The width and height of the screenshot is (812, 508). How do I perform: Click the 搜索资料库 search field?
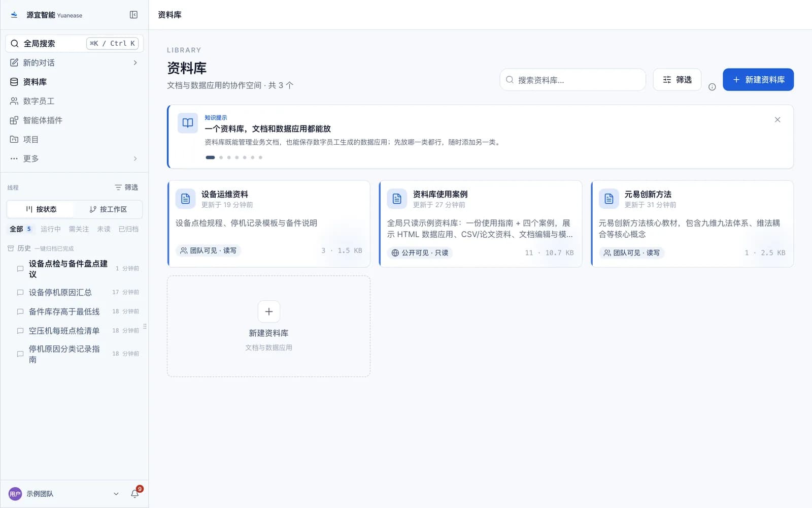coord(573,80)
